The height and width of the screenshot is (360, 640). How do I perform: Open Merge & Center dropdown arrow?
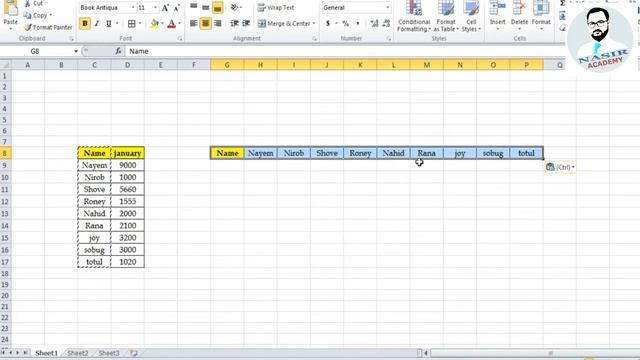314,24
